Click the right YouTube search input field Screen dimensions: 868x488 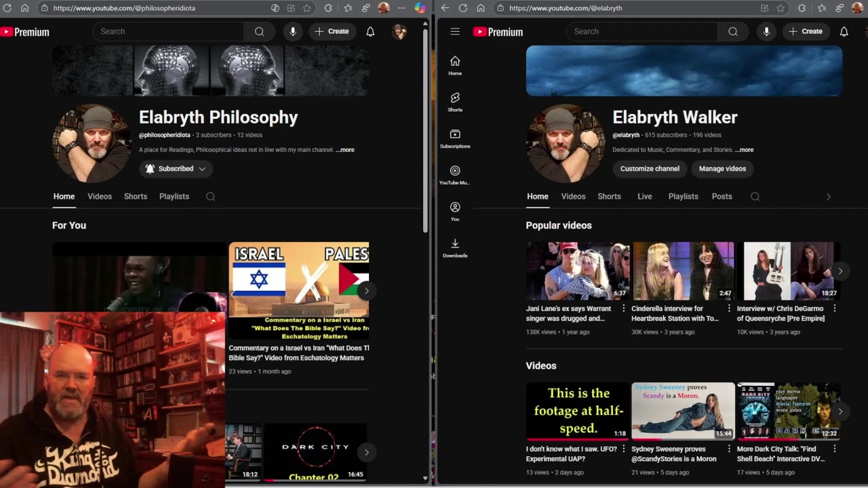point(642,31)
